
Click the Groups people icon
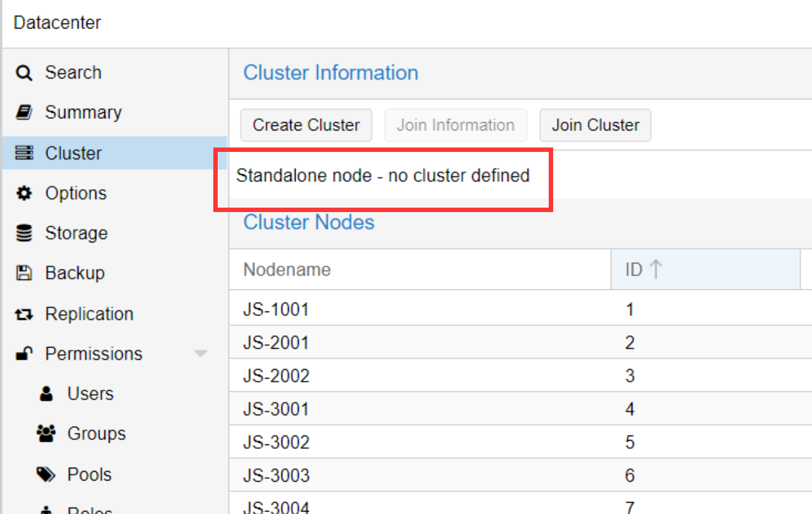click(46, 434)
